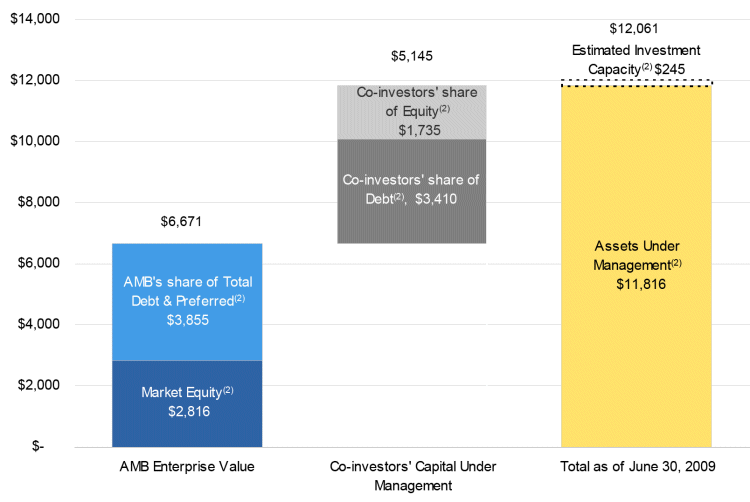Screen dimensions: 750x502
Task: Click the Total as of June 30, 2009 label
Action: pyautogui.click(x=636, y=467)
